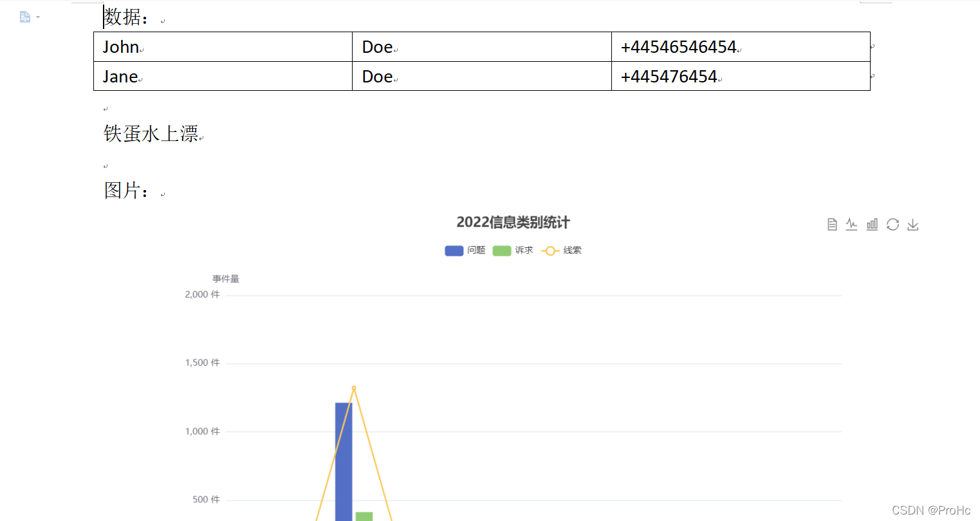Click the yellow line's peak data point
The width and height of the screenshot is (980, 521).
tap(354, 388)
